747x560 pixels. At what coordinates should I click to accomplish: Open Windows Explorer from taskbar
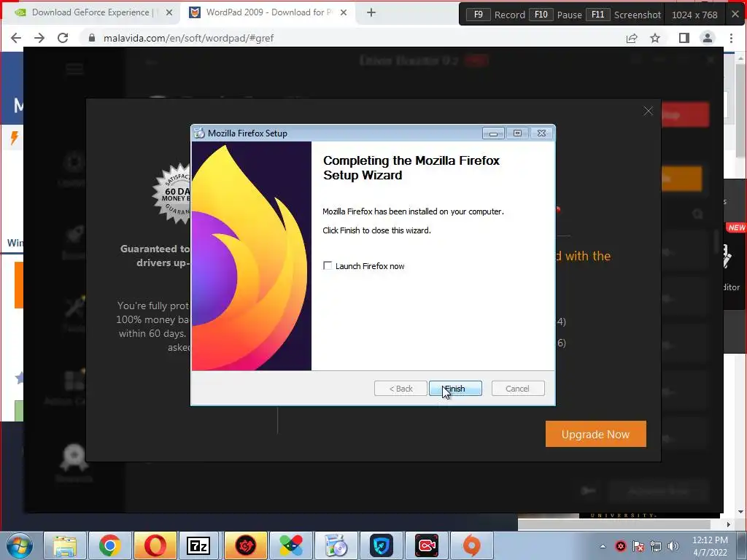pyautogui.click(x=65, y=545)
